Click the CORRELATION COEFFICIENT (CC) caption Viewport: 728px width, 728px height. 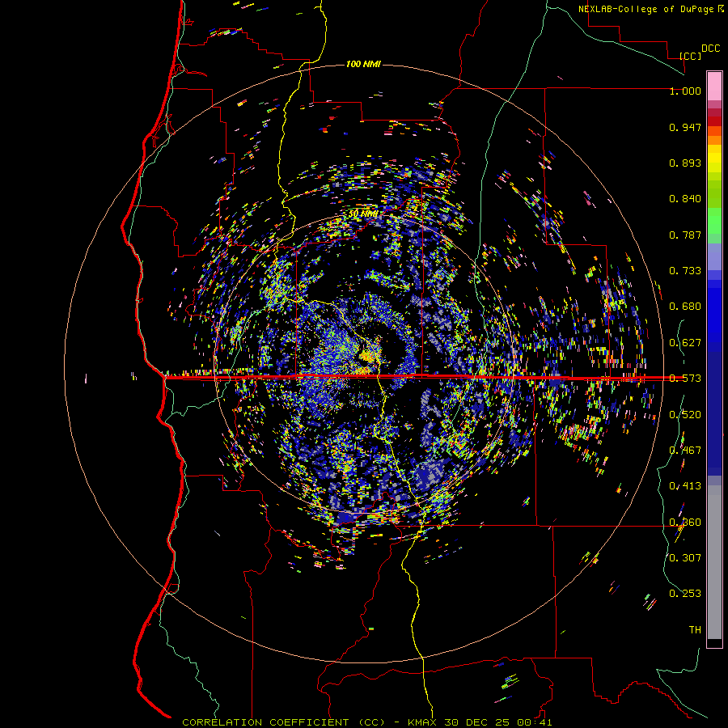pyautogui.click(x=284, y=722)
